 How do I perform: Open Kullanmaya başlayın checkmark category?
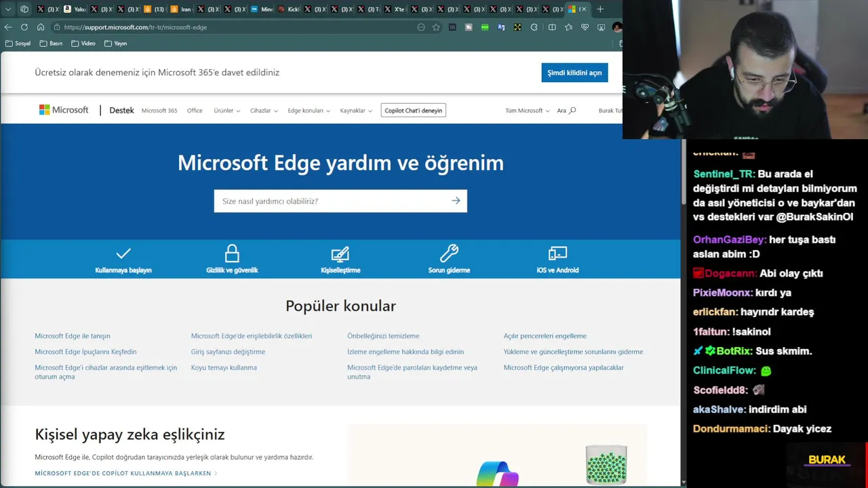[x=123, y=260]
